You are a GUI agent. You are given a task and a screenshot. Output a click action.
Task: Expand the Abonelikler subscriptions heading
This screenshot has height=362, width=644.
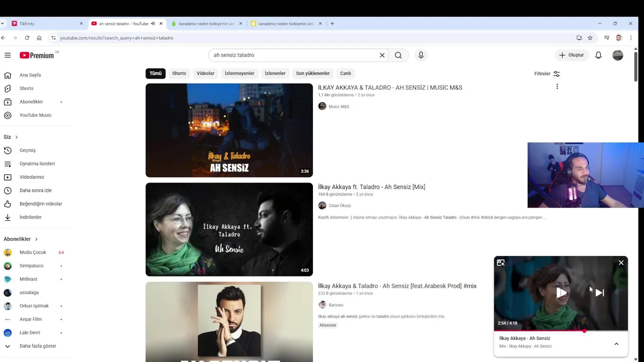[x=21, y=239]
